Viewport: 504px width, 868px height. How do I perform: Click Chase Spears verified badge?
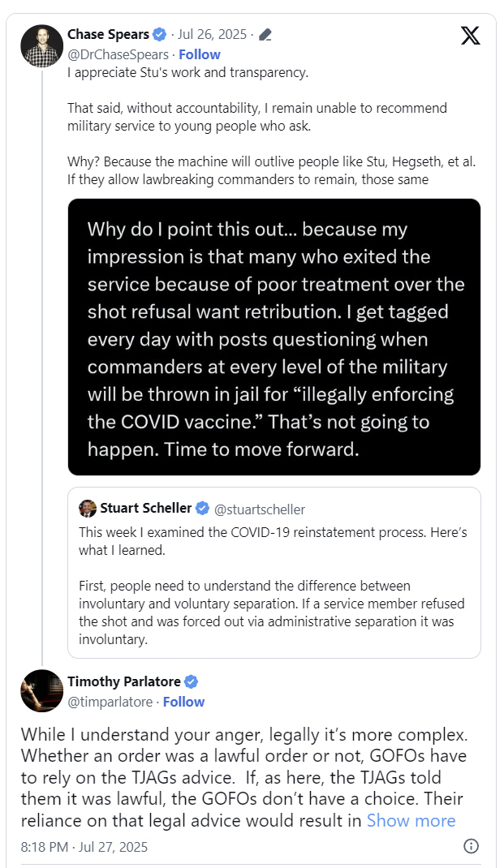click(x=160, y=34)
